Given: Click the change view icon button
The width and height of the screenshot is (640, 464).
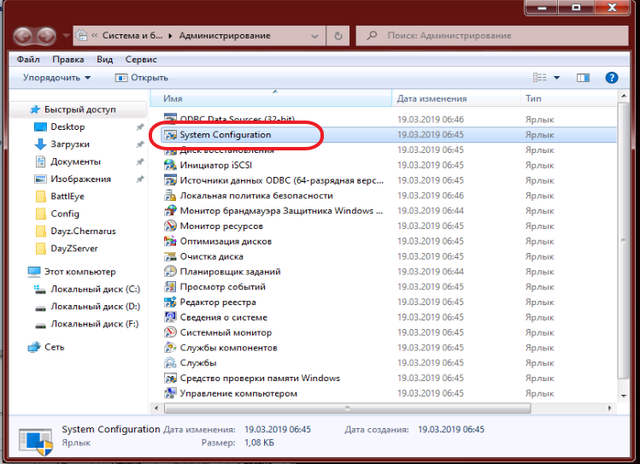Looking at the screenshot, I should pyautogui.click(x=540, y=78).
